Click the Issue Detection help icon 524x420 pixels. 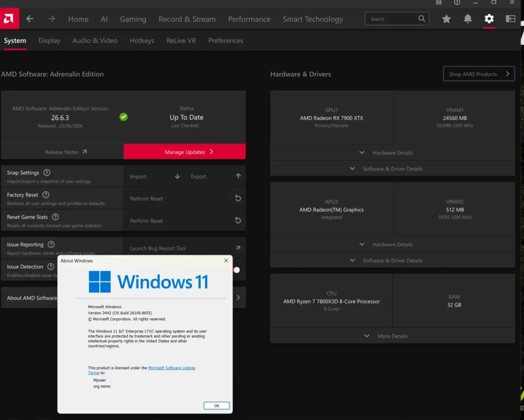click(51, 267)
